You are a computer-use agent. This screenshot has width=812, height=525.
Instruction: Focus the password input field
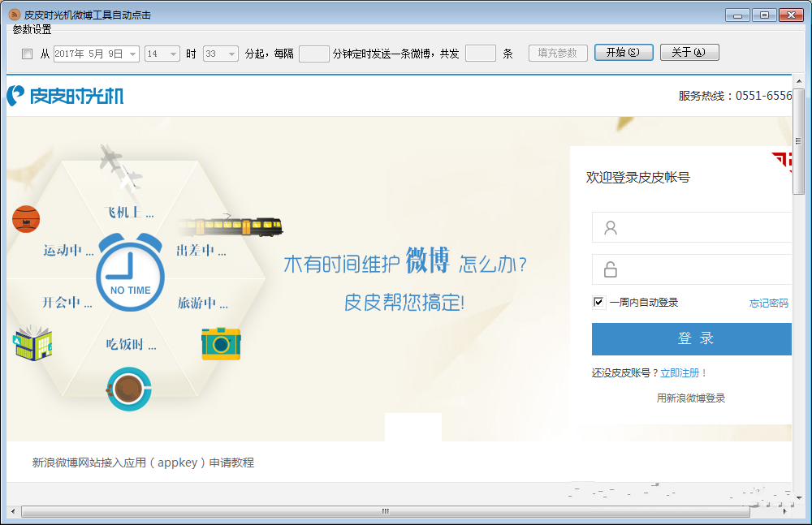coord(692,269)
